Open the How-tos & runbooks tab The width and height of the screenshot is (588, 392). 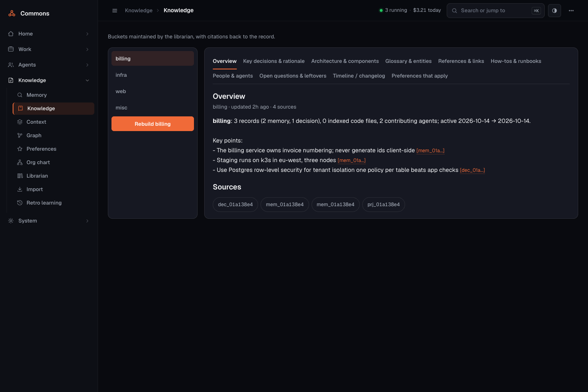coord(516,61)
